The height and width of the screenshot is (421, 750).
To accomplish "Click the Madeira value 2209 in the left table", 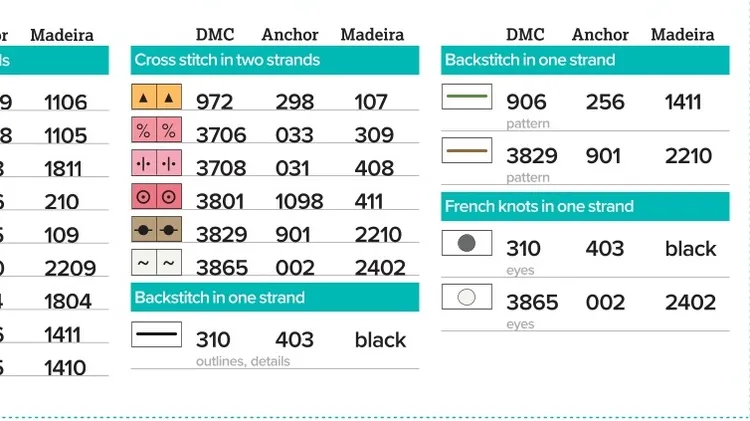I will pyautogui.click(x=70, y=268).
